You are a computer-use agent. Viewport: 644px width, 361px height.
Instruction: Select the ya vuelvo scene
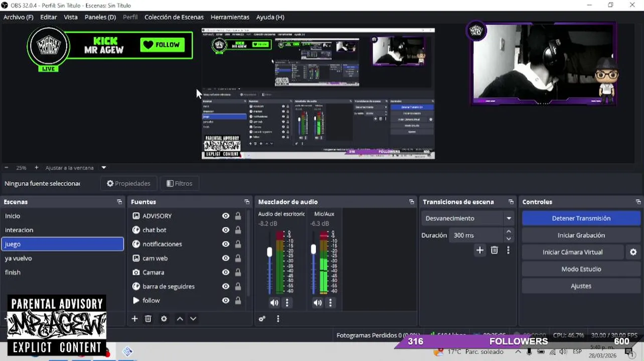click(63, 258)
